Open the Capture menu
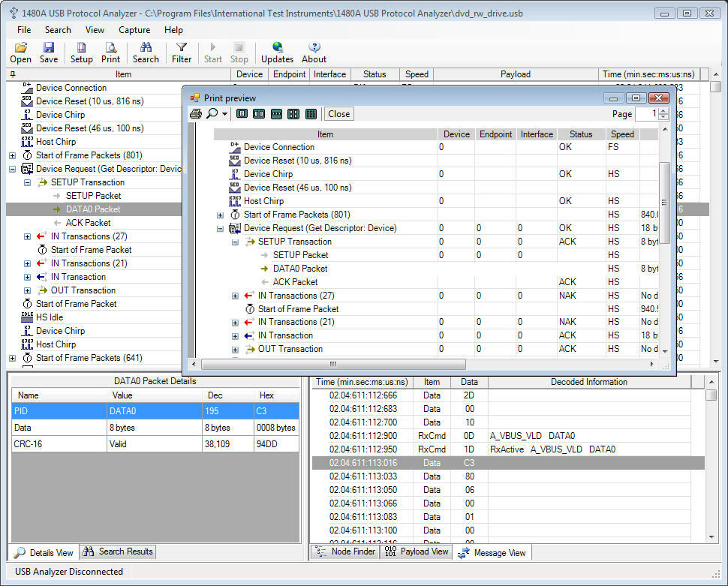 pos(134,30)
